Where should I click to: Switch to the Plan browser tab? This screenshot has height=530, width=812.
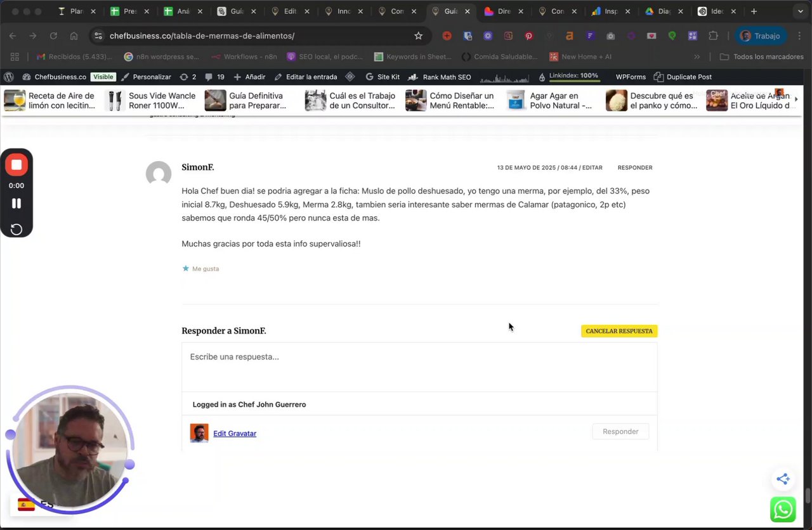[x=76, y=11]
